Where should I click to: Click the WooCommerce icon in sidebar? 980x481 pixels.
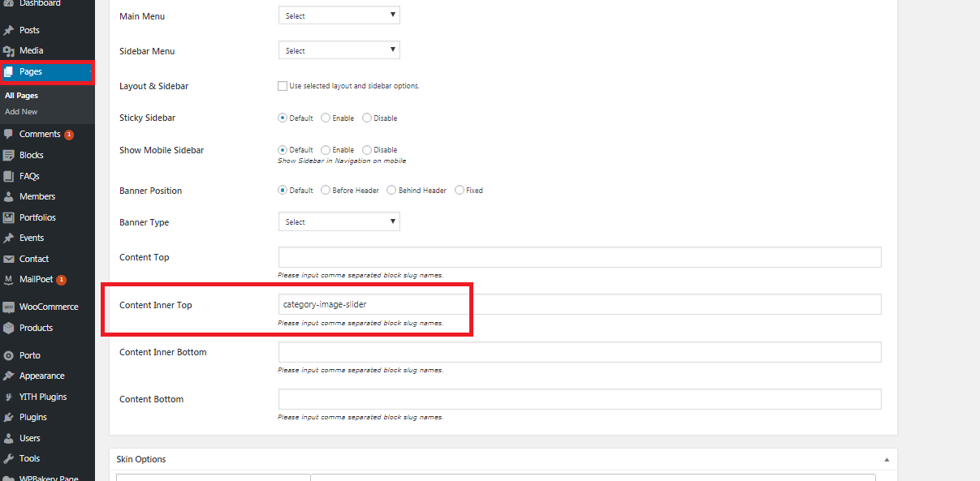tap(9, 307)
